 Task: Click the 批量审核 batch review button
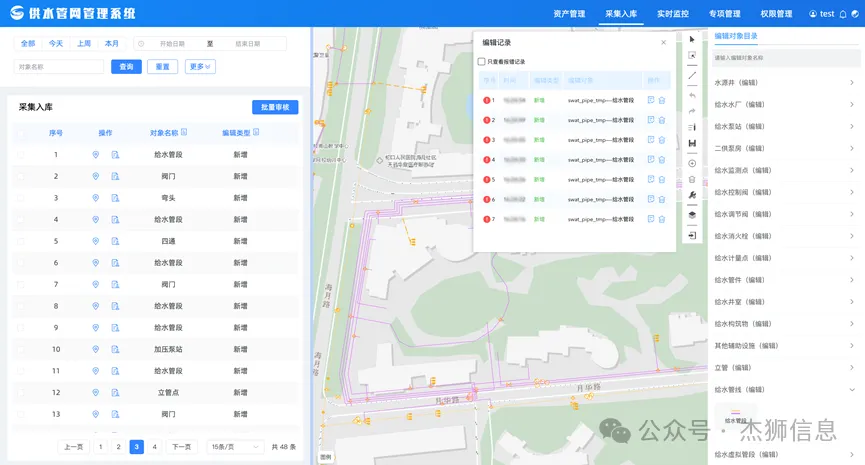[x=275, y=107]
